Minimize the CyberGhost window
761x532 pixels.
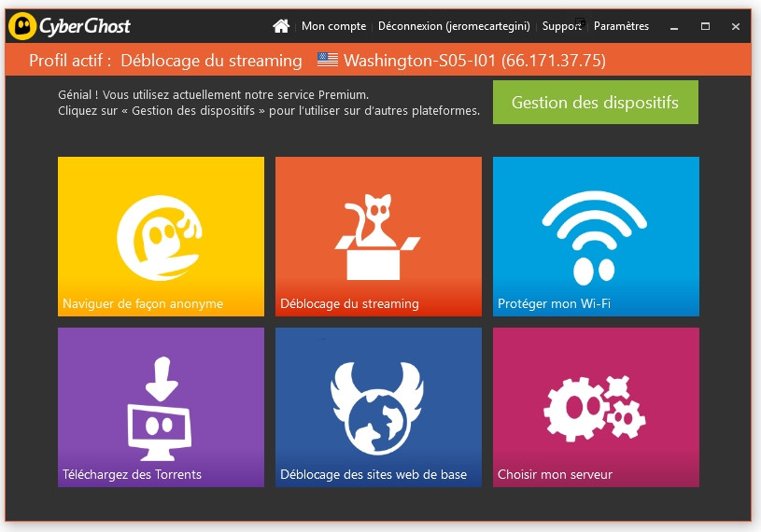(x=674, y=26)
